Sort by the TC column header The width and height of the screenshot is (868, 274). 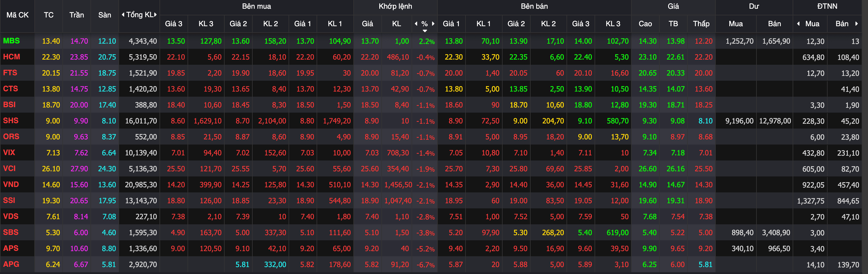point(49,15)
